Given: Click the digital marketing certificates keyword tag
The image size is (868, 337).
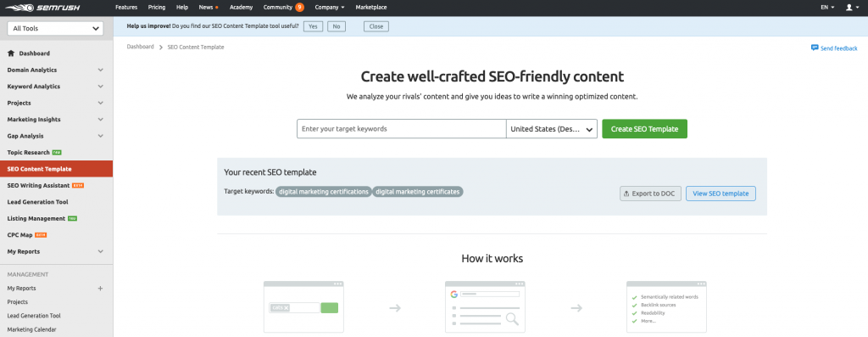Looking at the screenshot, I should pos(417,191).
